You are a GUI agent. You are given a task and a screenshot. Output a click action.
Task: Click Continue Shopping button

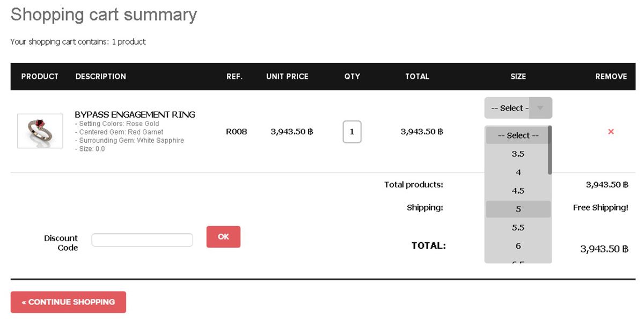pyautogui.click(x=68, y=302)
